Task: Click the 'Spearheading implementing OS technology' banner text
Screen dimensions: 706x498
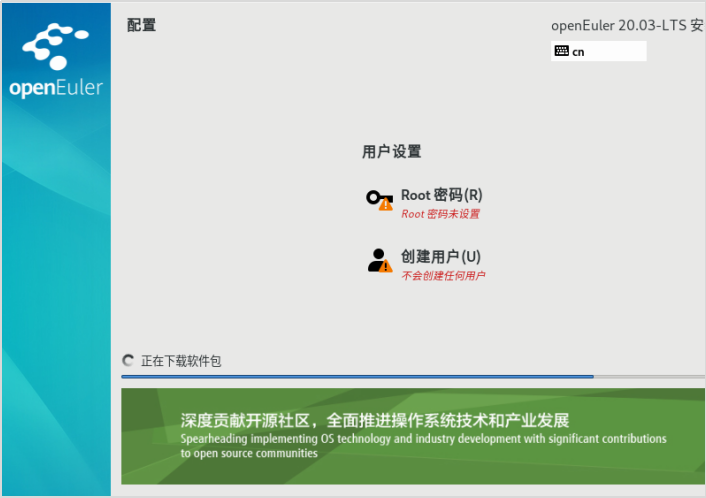Action: pyautogui.click(x=423, y=446)
